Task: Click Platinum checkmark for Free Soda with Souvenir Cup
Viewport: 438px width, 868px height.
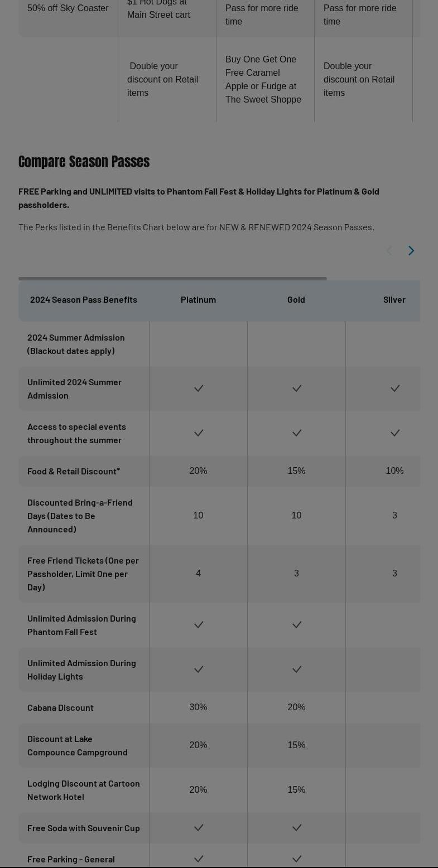Action: [198, 828]
